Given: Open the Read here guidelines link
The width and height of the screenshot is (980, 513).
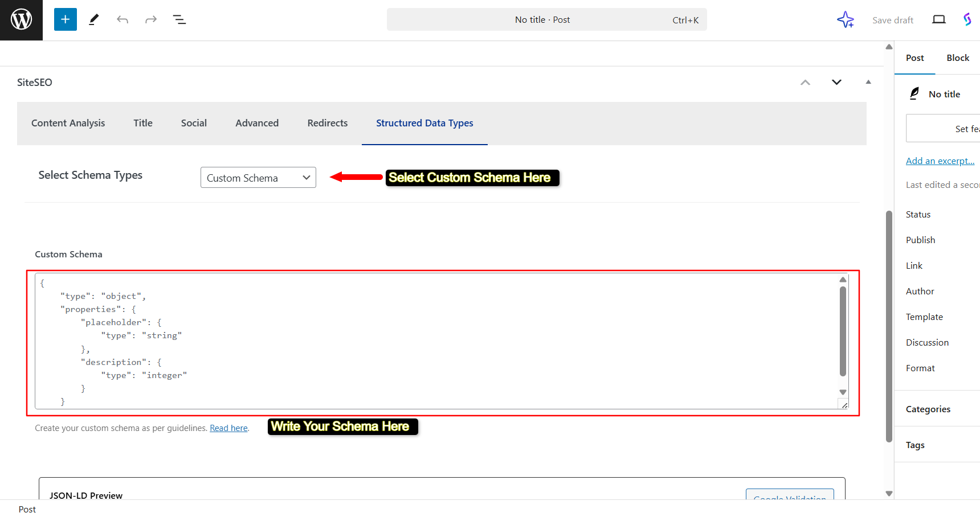Looking at the screenshot, I should (228, 428).
